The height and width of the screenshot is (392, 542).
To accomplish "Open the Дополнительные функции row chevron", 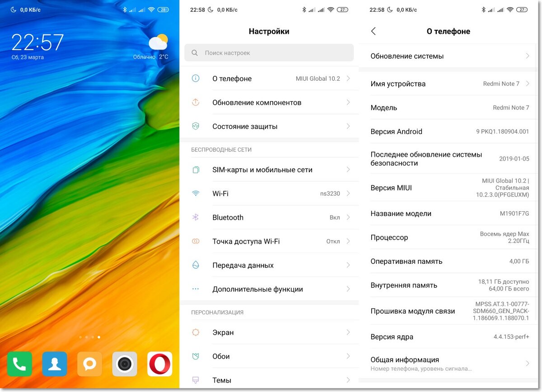I will (348, 289).
